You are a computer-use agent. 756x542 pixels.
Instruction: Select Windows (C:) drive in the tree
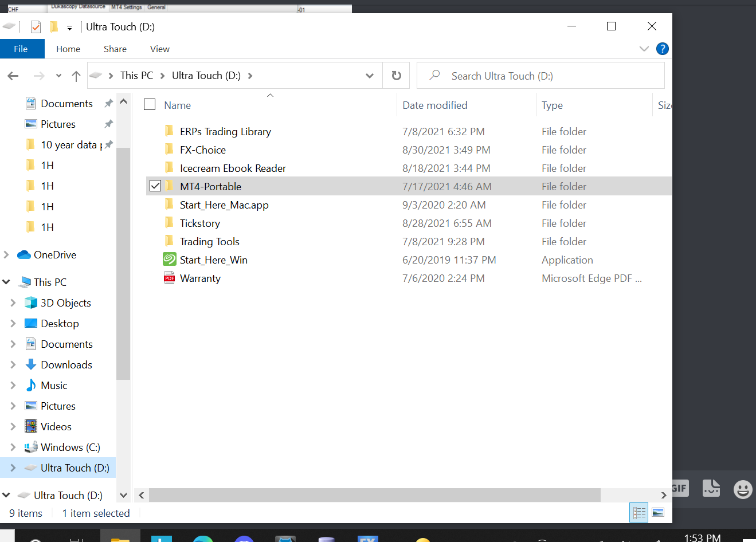[70, 447]
